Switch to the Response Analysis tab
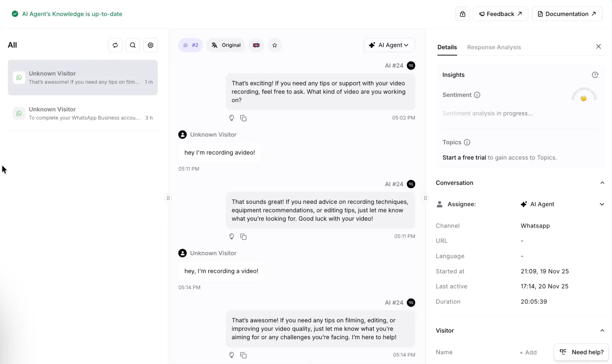This screenshot has height=364, width=612. [x=494, y=47]
